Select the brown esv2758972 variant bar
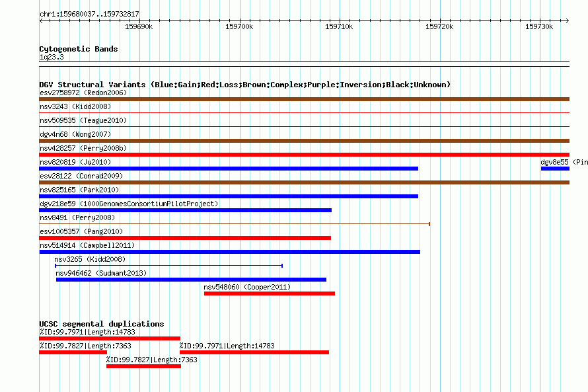This screenshot has height=392, width=588. (x=304, y=99)
